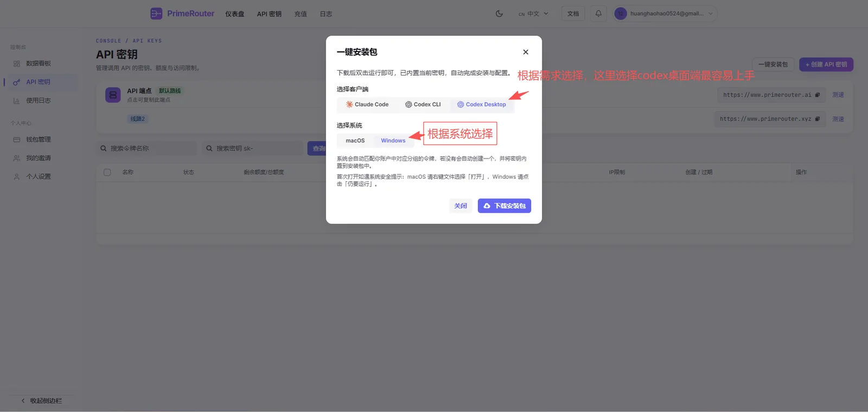Open the 个人设置 sidebar item
This screenshot has width=868, height=412.
coord(39,176)
